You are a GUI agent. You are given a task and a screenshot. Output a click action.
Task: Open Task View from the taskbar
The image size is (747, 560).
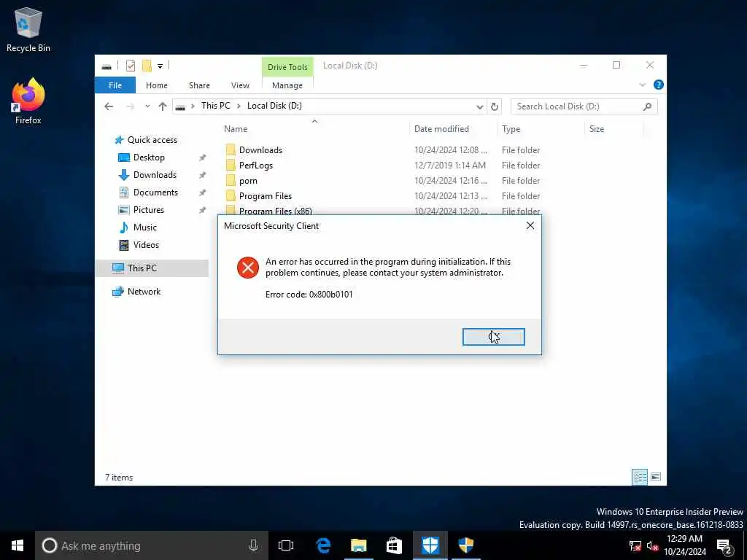286,545
